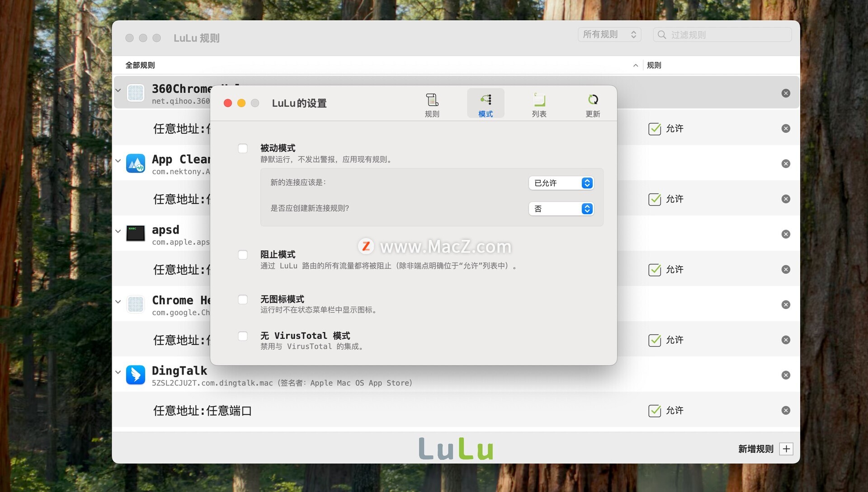Click the 允许 checkmark for DingTalk rule

tap(655, 411)
